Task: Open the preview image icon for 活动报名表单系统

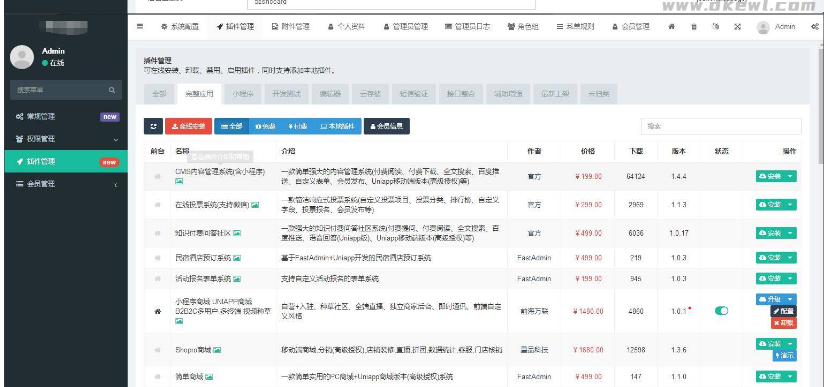Action: tap(237, 279)
